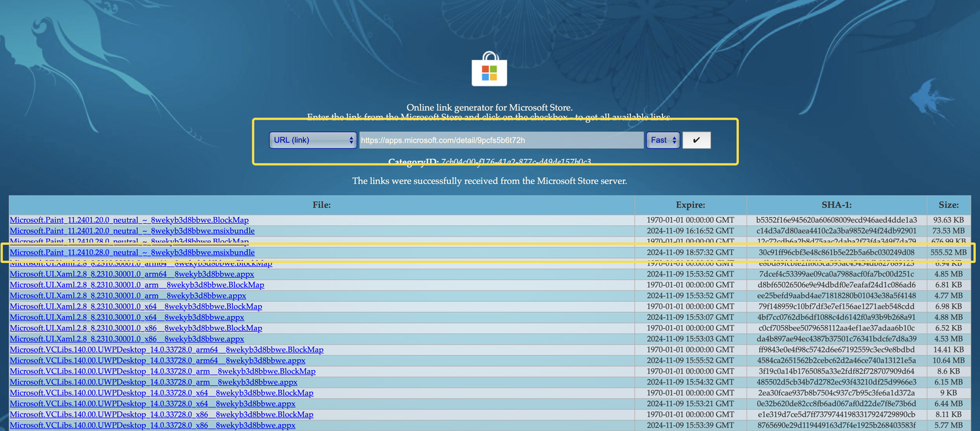
Task: Click 'Online link generator for Microsoft Store' heading
Action: tap(489, 107)
